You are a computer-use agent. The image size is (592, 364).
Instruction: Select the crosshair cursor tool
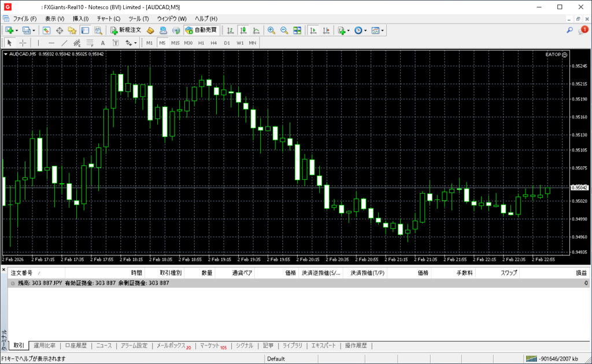point(23,43)
